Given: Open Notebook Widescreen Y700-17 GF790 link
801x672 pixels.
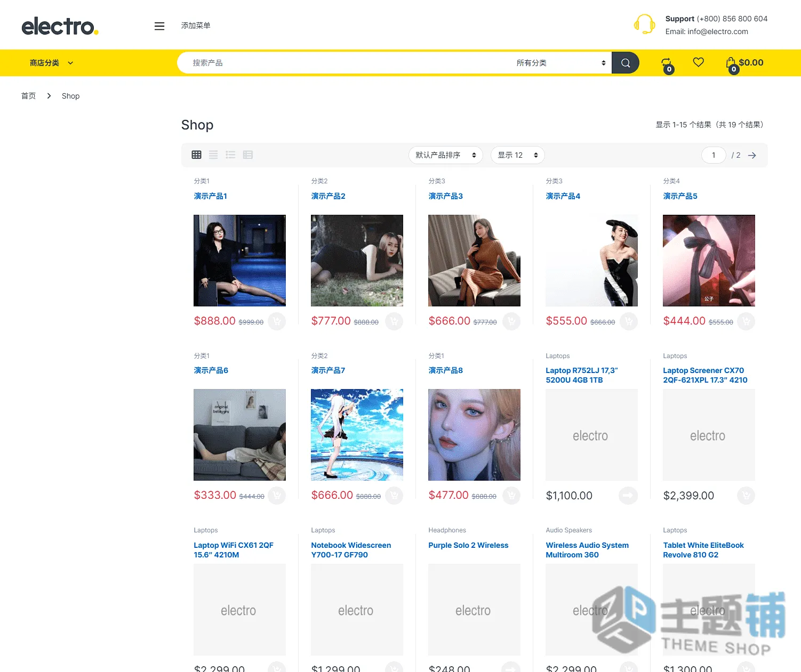Looking at the screenshot, I should click(351, 550).
